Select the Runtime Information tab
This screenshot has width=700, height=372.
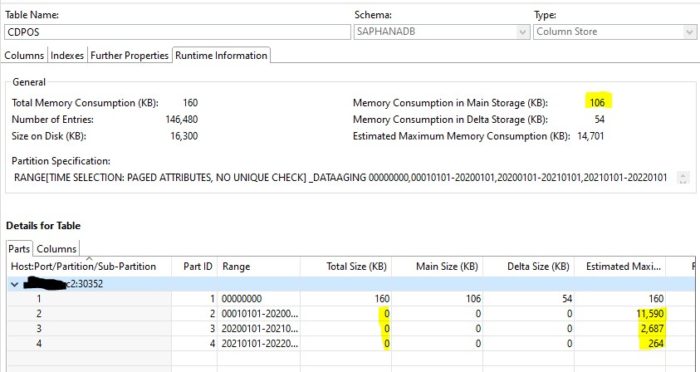tap(221, 55)
